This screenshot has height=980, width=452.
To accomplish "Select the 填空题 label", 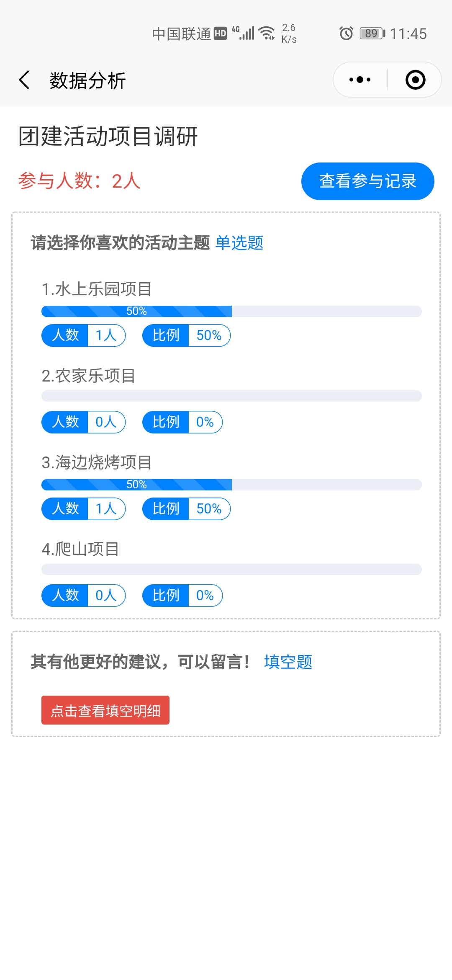I will (288, 662).
